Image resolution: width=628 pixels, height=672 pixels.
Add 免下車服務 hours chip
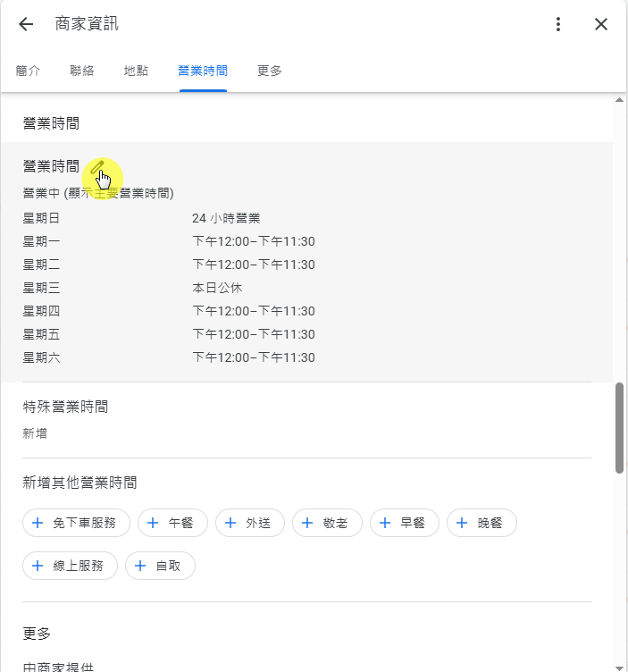[76, 523]
